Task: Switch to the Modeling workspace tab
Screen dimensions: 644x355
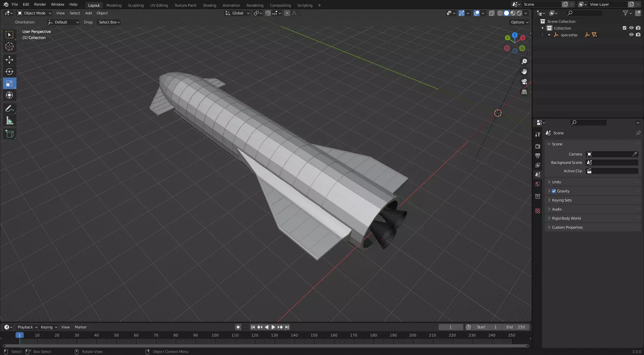Action: (114, 5)
